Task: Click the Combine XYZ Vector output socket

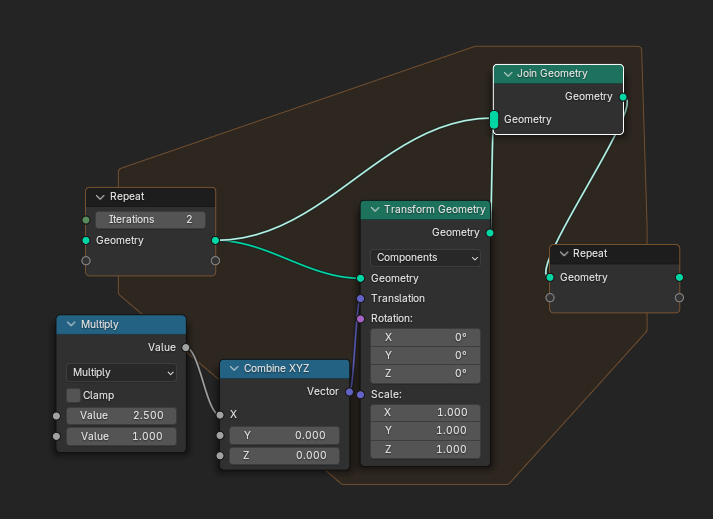Action: click(349, 392)
